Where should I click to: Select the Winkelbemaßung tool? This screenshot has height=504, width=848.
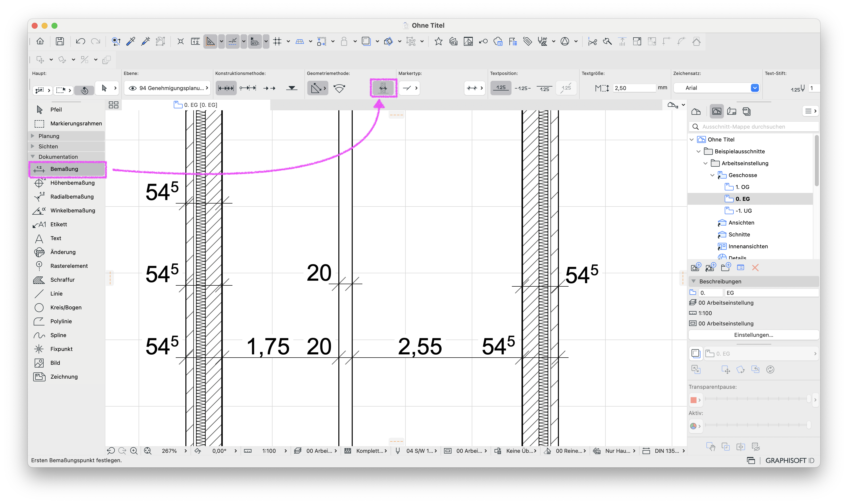coord(67,210)
